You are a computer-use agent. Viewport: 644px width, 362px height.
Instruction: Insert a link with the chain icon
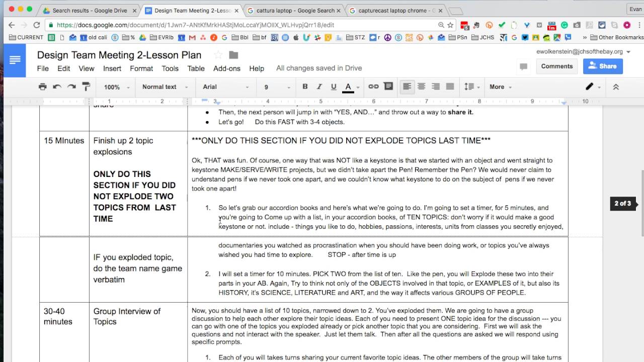pos(373,86)
